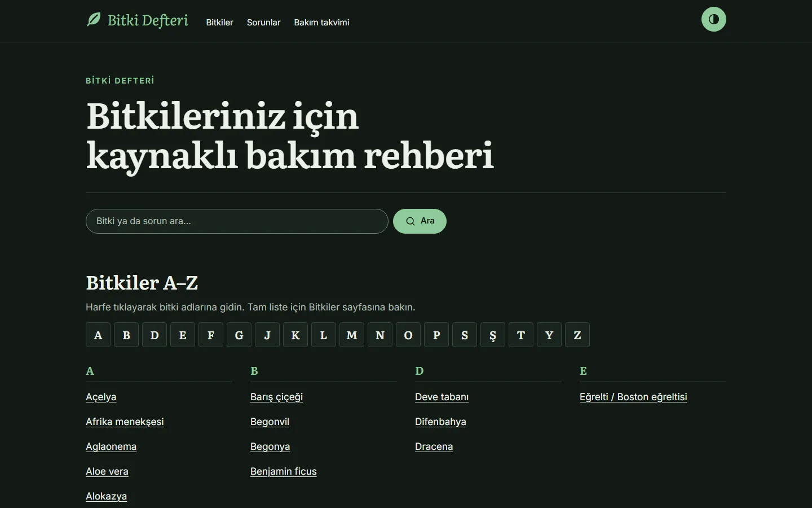Click the Ara search button

(x=420, y=221)
